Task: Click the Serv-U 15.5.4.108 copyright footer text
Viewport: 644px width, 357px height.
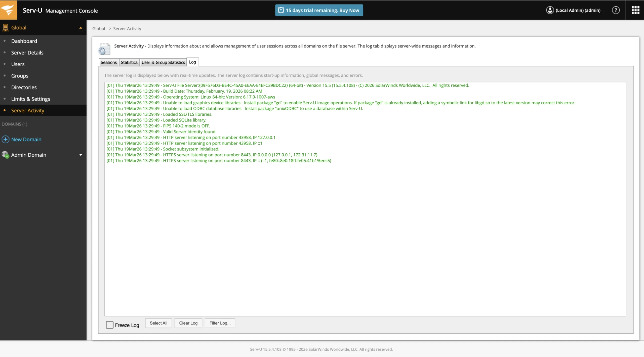Action: (321, 349)
